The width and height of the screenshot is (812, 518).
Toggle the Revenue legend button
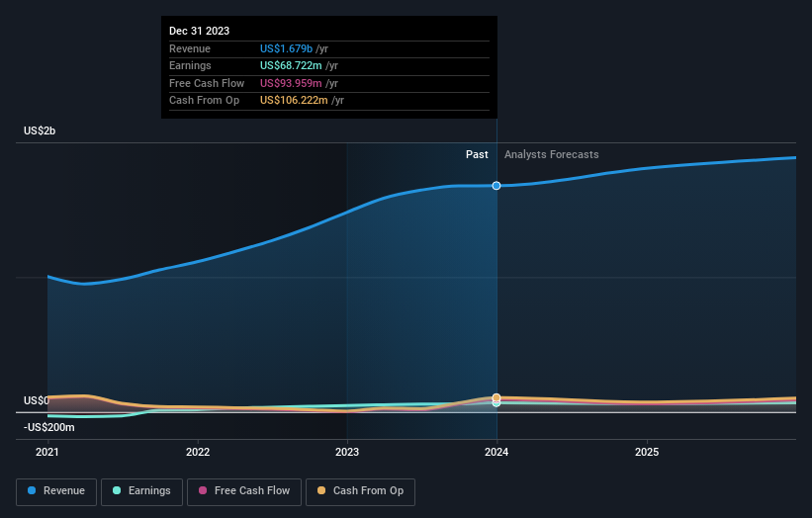[56, 491]
